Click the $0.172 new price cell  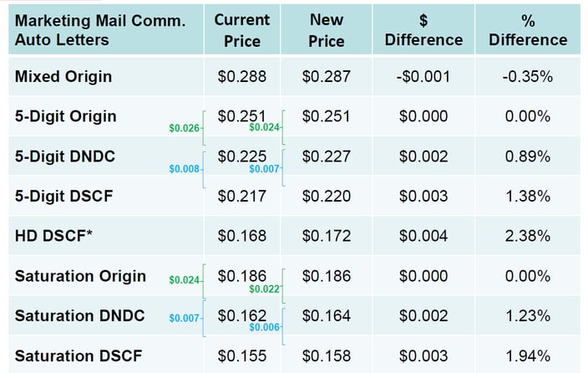[x=327, y=236]
